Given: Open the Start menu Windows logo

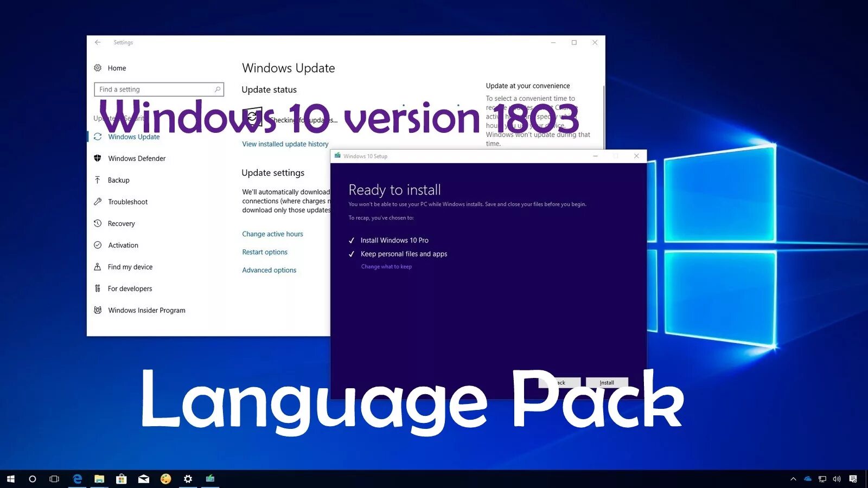Looking at the screenshot, I should (10, 479).
